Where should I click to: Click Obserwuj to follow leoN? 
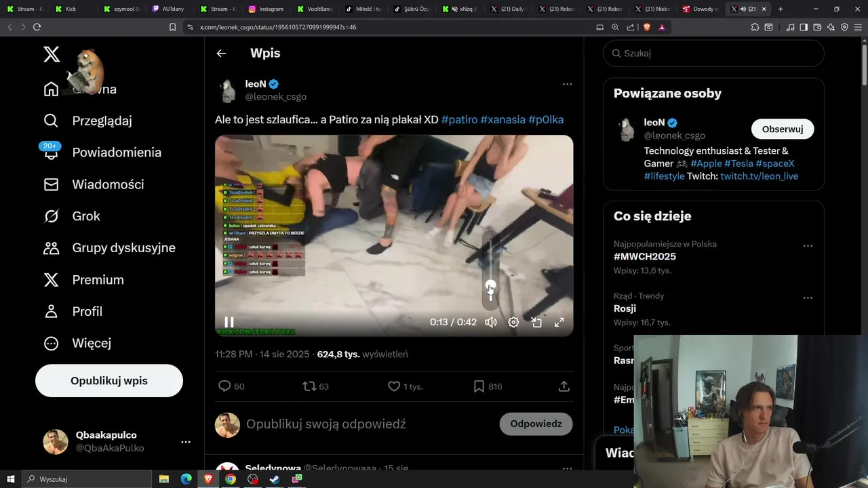pyautogui.click(x=783, y=129)
